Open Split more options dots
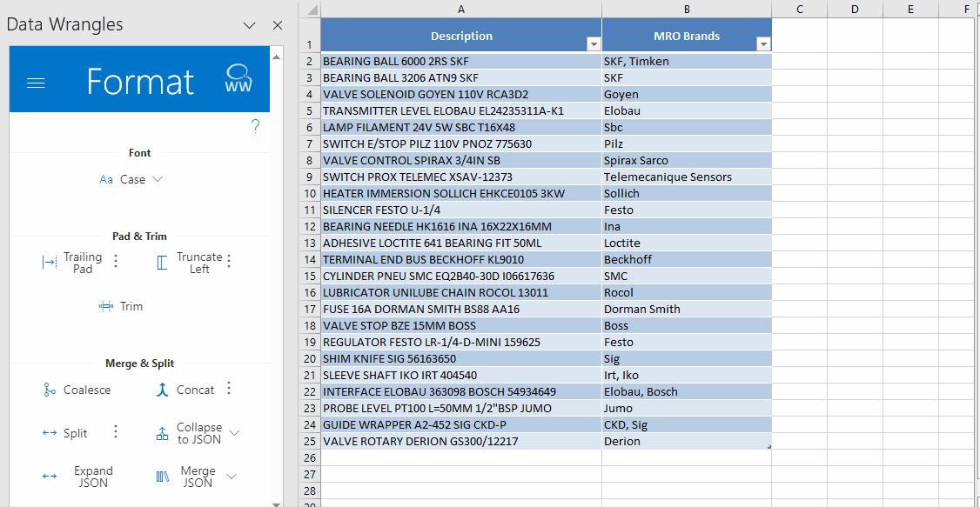This screenshot has height=507, width=980. click(x=115, y=432)
